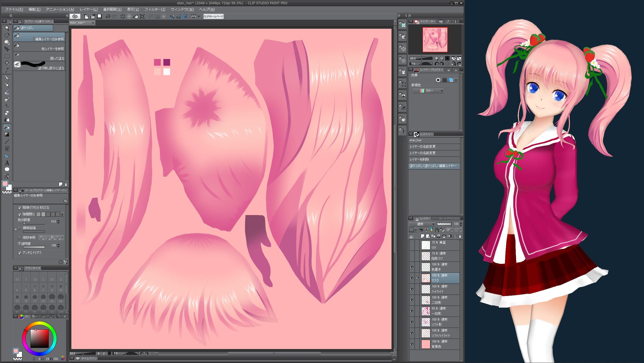Screen dimensions: 644x363
Task: Select the マスク layer thumbnail
Action: point(426,278)
